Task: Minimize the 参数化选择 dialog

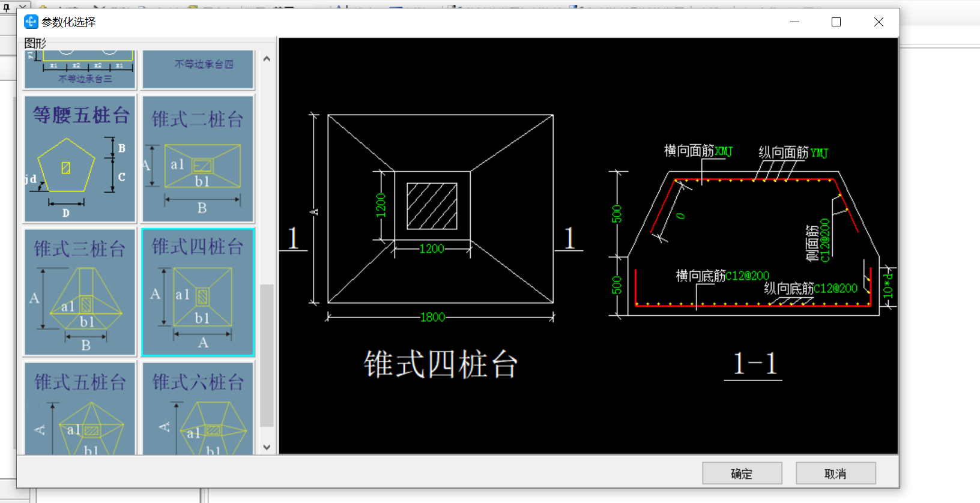Action: [x=794, y=22]
